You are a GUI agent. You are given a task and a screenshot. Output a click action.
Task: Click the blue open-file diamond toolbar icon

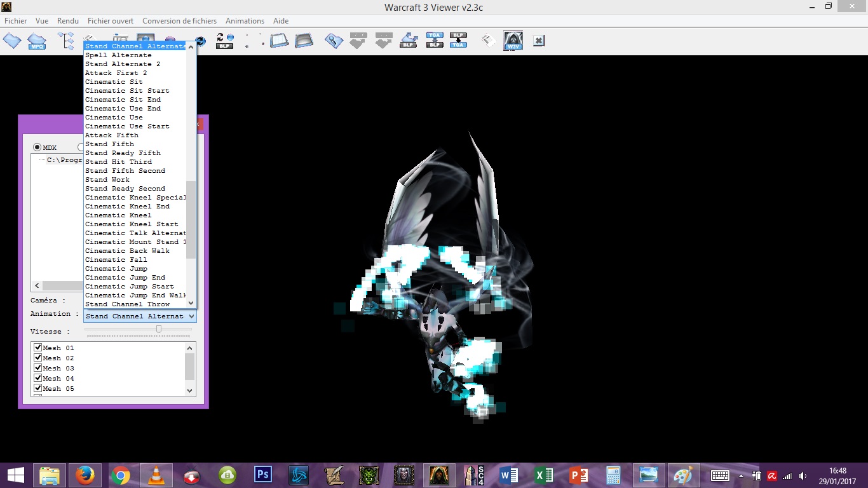point(12,41)
